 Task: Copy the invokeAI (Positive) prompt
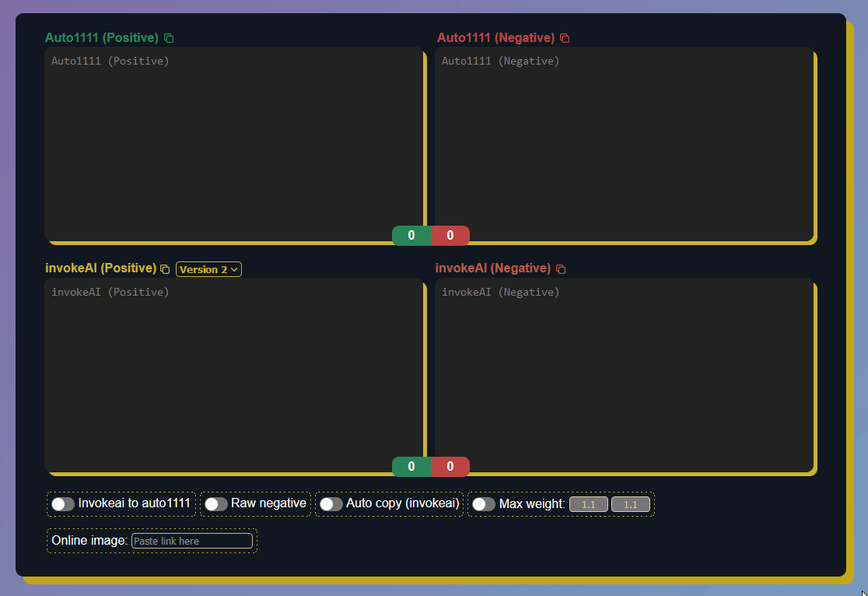point(165,269)
